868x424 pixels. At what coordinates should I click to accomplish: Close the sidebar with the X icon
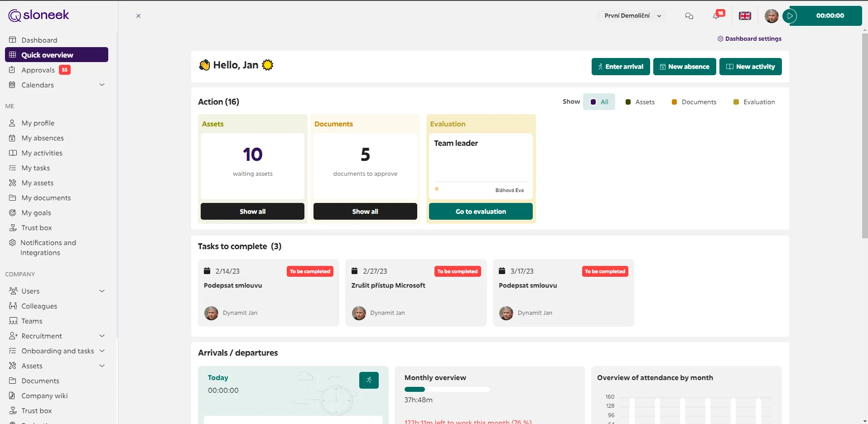point(138,16)
